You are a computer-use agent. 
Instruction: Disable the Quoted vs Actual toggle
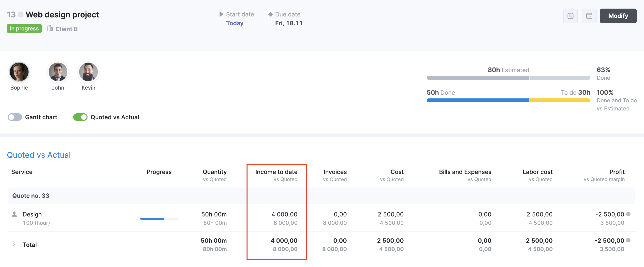(80, 117)
